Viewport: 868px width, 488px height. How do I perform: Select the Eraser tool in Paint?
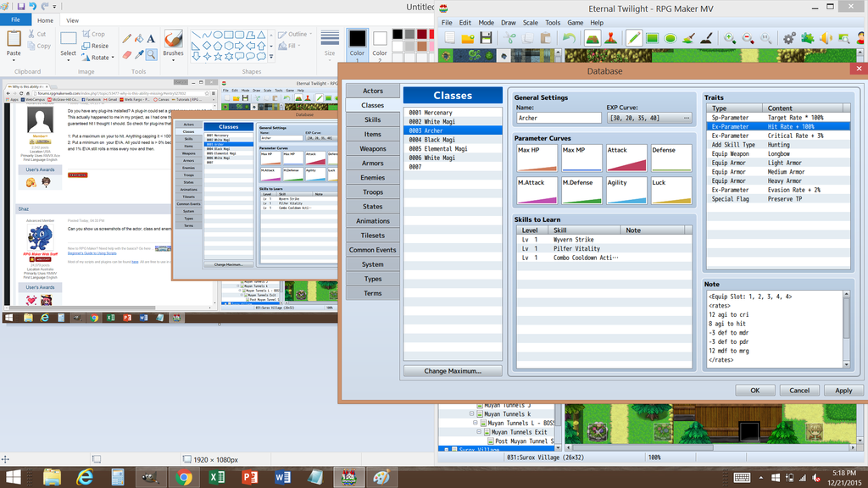(x=126, y=55)
